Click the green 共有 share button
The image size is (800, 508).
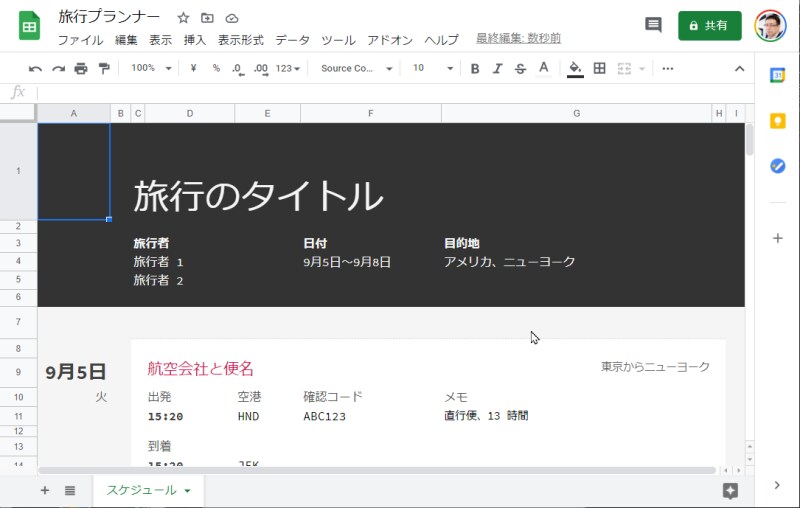[709, 26]
